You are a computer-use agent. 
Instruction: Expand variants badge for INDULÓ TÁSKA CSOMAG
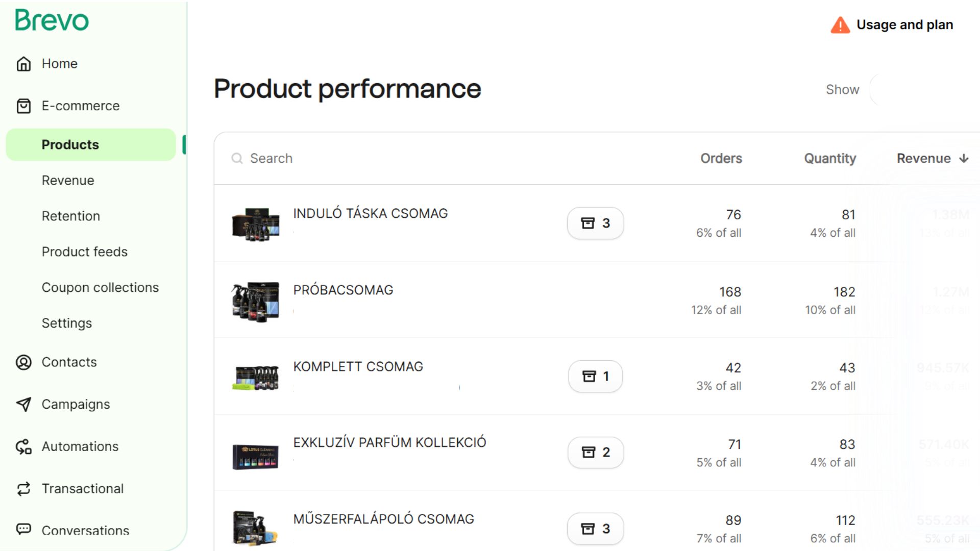(x=595, y=223)
